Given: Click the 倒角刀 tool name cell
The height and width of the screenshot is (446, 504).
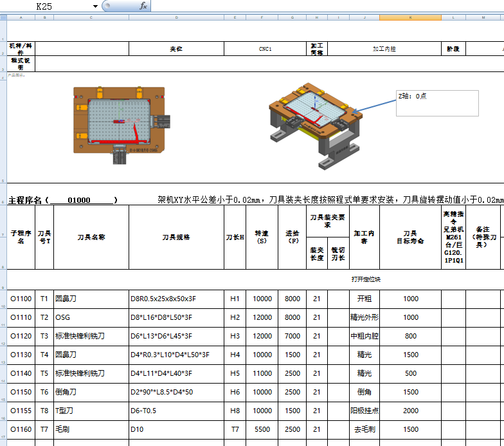Looking at the screenshot, I should tap(91, 393).
